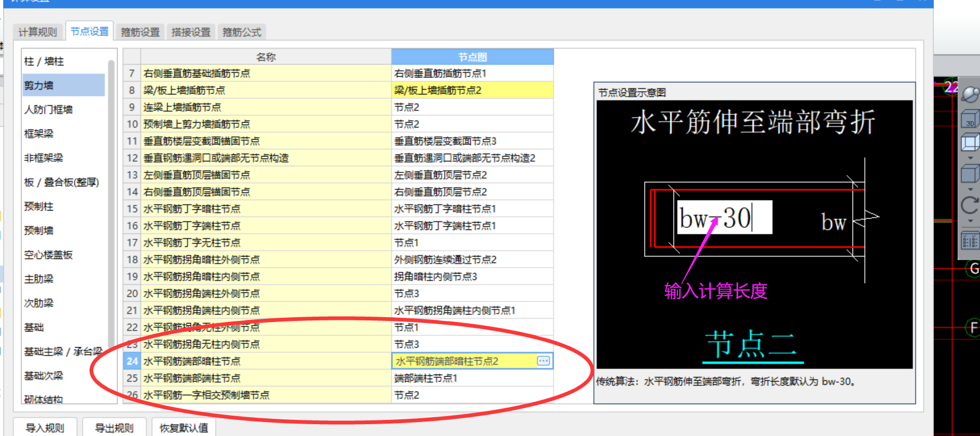Open the orbit view sphere icon
Screen dimensions: 980x436
click(970, 94)
